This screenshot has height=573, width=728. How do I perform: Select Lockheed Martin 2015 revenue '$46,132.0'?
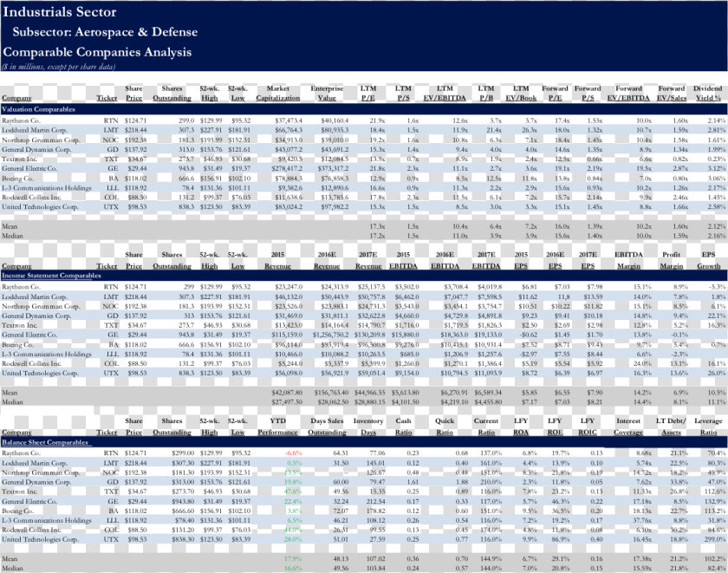(x=289, y=296)
